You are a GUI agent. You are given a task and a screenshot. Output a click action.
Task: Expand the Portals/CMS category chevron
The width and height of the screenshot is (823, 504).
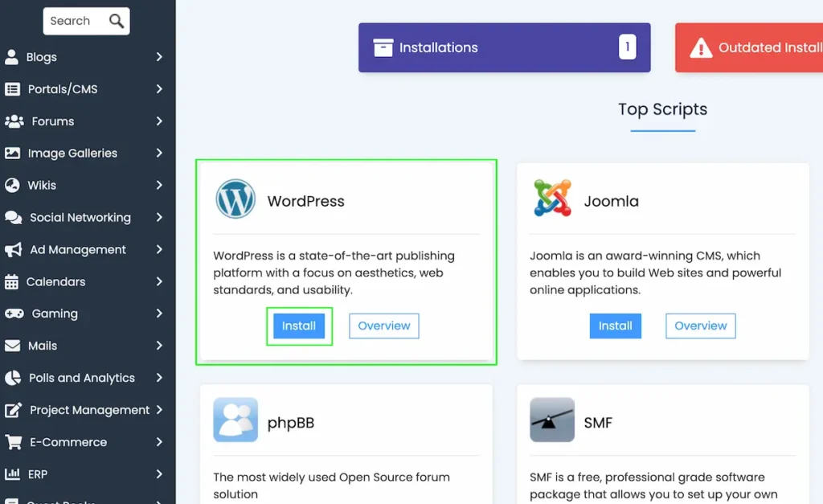[x=160, y=88]
